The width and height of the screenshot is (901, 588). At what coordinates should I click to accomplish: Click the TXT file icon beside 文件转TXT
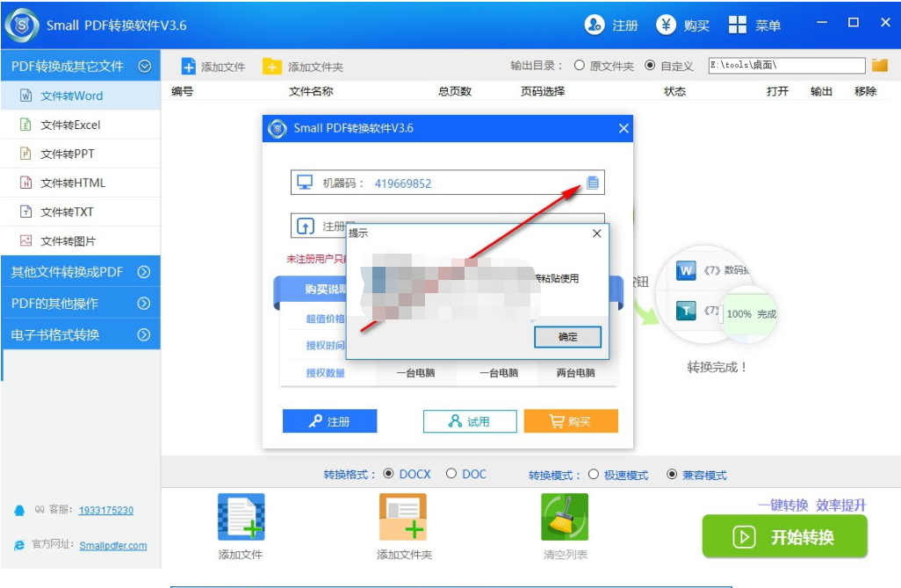(25, 212)
